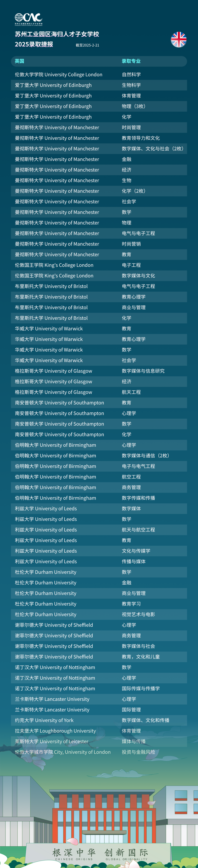
Task: Click 金融 in the Manchester row
Action: point(126,159)
